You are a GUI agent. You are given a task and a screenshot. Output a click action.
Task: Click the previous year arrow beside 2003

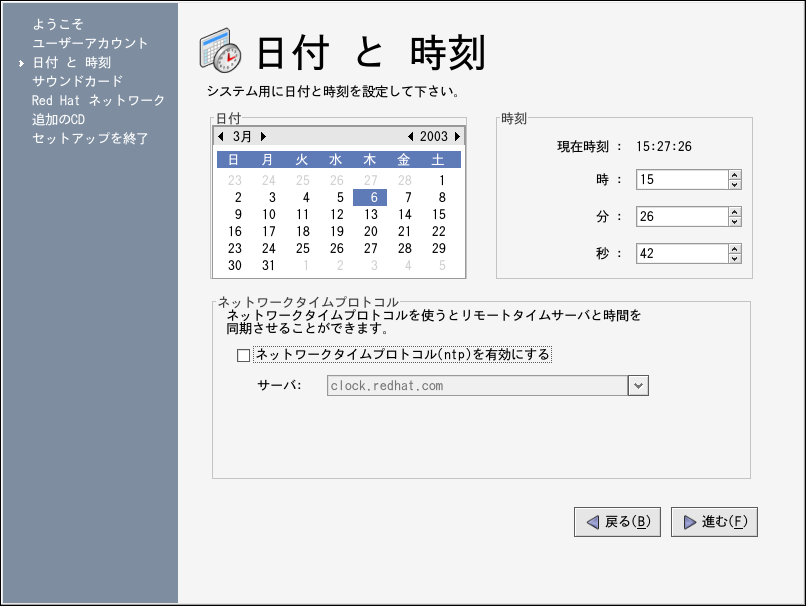coord(410,136)
